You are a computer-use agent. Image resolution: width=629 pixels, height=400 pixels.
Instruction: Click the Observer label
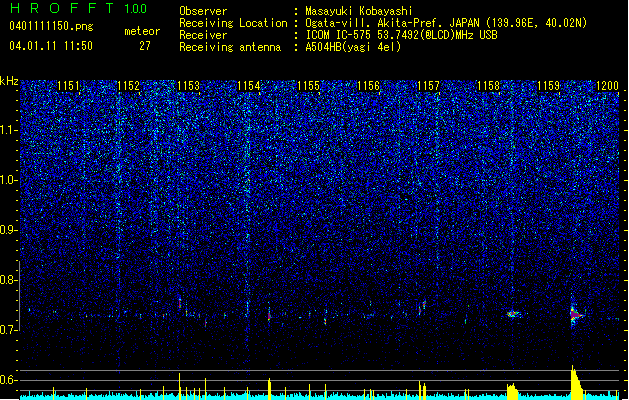coord(203,11)
